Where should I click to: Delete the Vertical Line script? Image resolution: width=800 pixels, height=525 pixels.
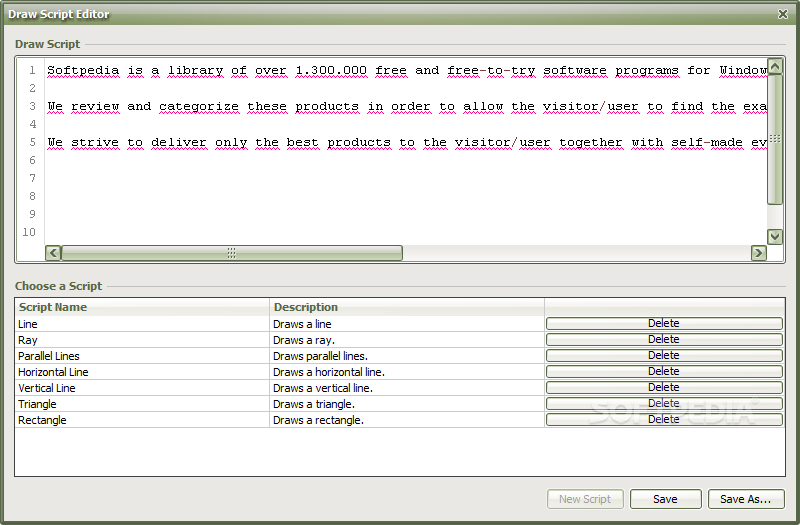[x=664, y=387]
